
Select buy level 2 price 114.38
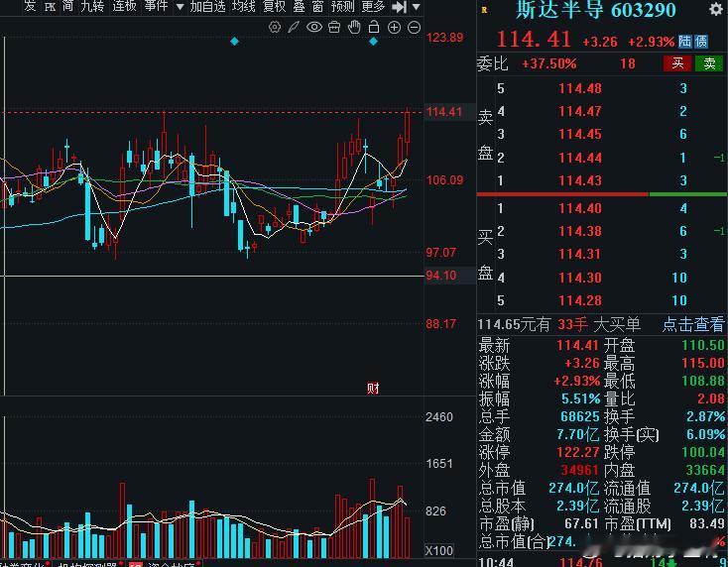[x=580, y=231]
